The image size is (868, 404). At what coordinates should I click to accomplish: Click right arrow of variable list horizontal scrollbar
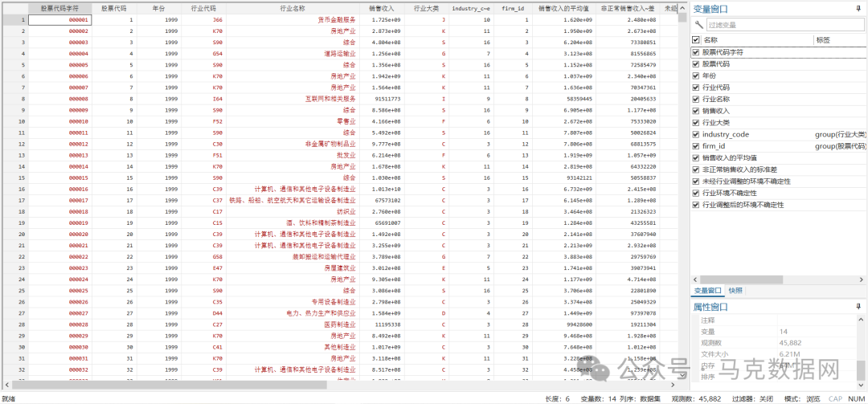coord(862,280)
